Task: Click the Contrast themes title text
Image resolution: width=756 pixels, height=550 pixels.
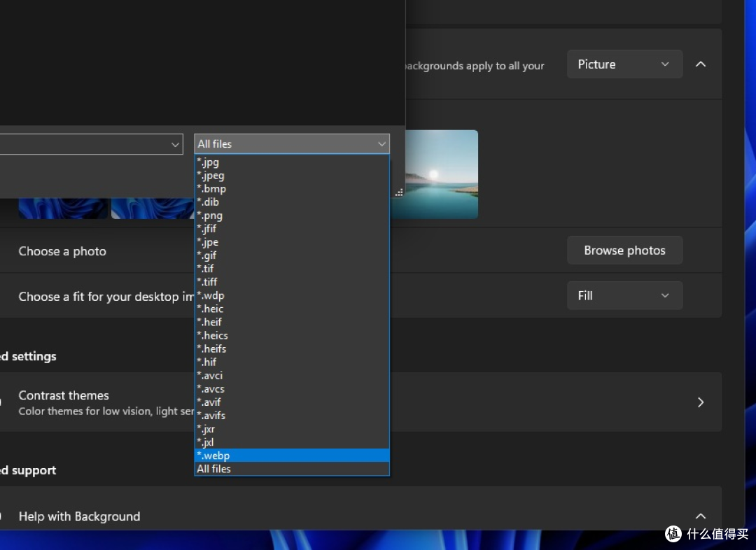Action: [64, 395]
